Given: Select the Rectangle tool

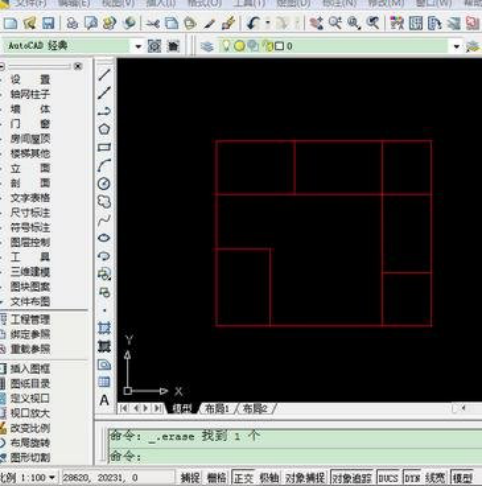Looking at the screenshot, I should point(104,147).
